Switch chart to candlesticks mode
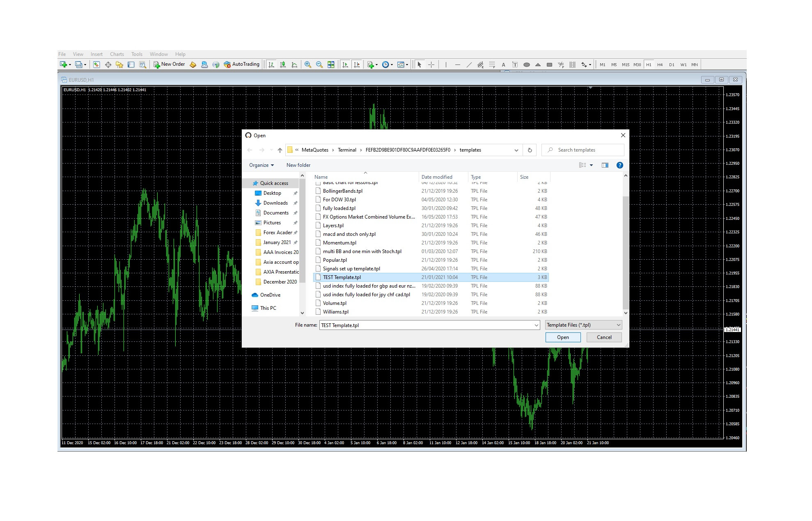The image size is (812, 521). click(283, 65)
